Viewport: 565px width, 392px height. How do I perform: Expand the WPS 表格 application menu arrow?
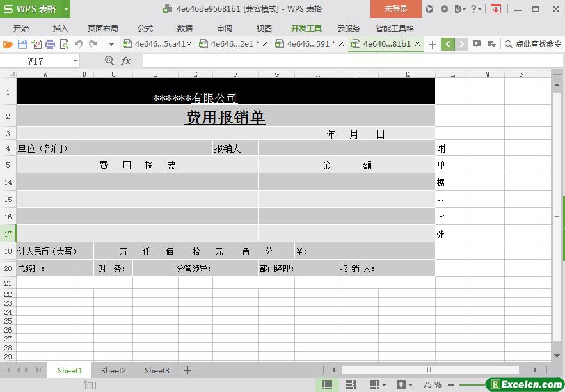[66, 9]
